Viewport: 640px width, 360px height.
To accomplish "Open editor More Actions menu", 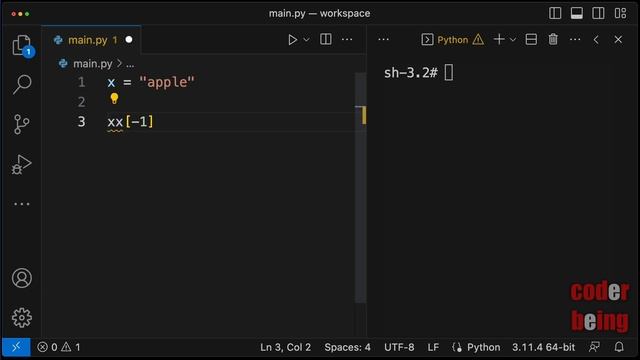I will [x=347, y=40].
